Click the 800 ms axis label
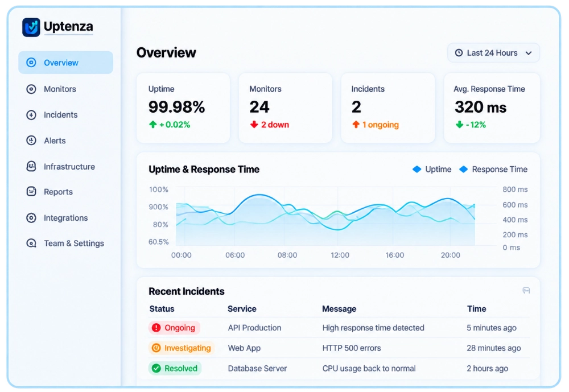This screenshot has height=392, width=569. click(x=515, y=189)
